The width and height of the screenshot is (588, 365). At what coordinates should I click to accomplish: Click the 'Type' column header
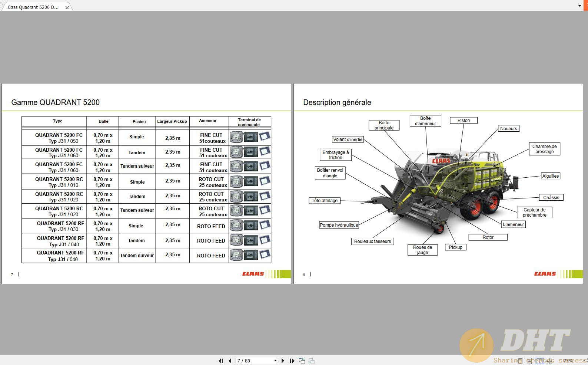(x=57, y=121)
